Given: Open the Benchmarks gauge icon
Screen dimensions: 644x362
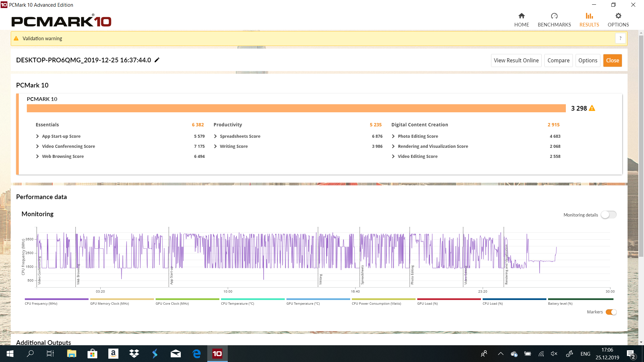Looking at the screenshot, I should click(x=554, y=16).
